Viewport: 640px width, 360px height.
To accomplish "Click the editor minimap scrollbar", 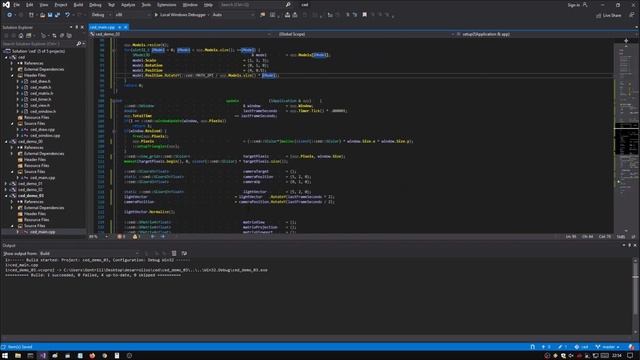I will pos(626,137).
